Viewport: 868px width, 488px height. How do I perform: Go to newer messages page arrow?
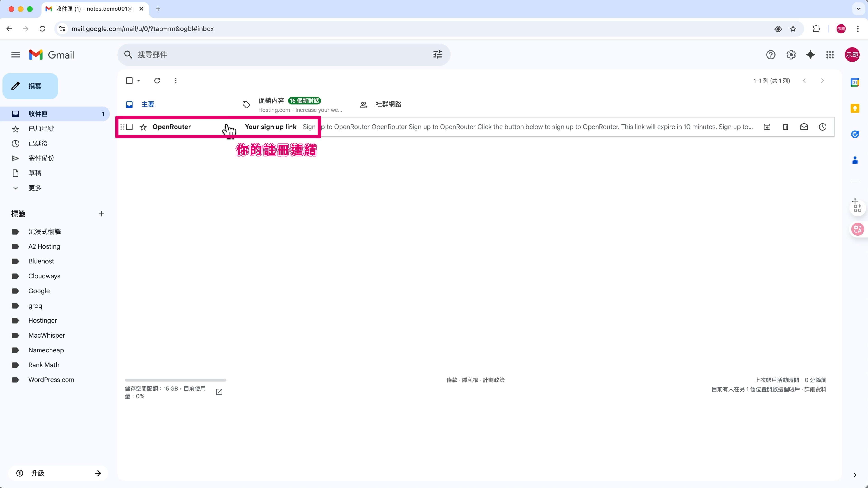point(804,80)
